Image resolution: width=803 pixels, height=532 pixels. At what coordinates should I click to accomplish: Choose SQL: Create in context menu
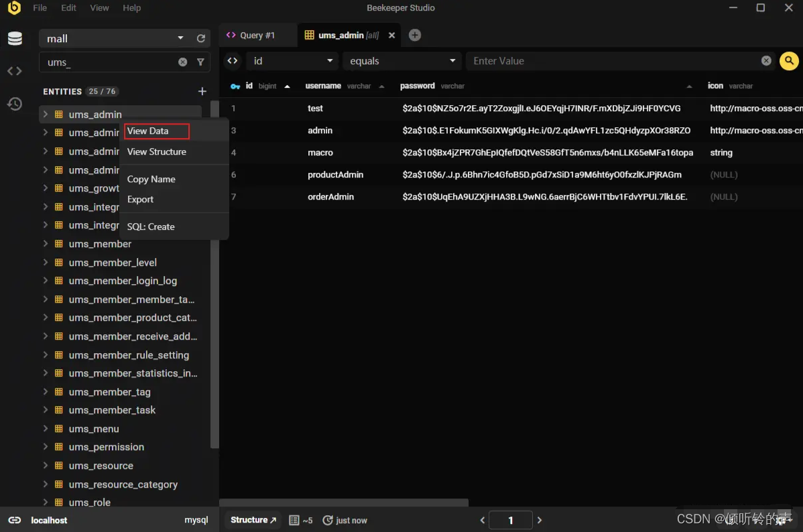[x=174, y=226]
